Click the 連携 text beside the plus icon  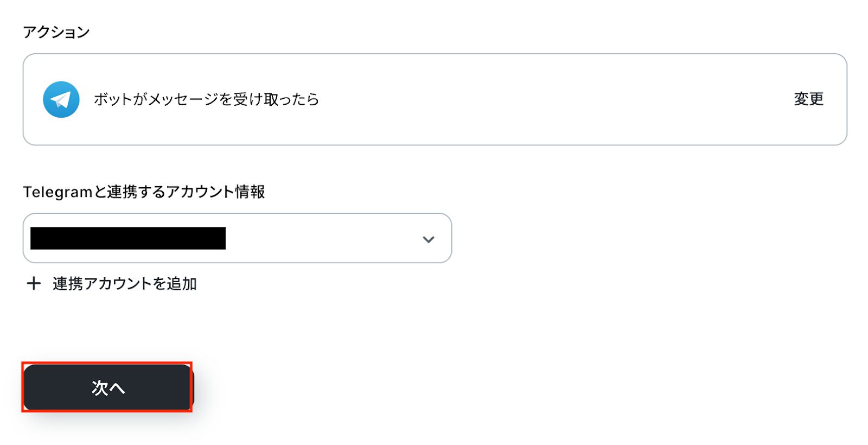point(68,283)
